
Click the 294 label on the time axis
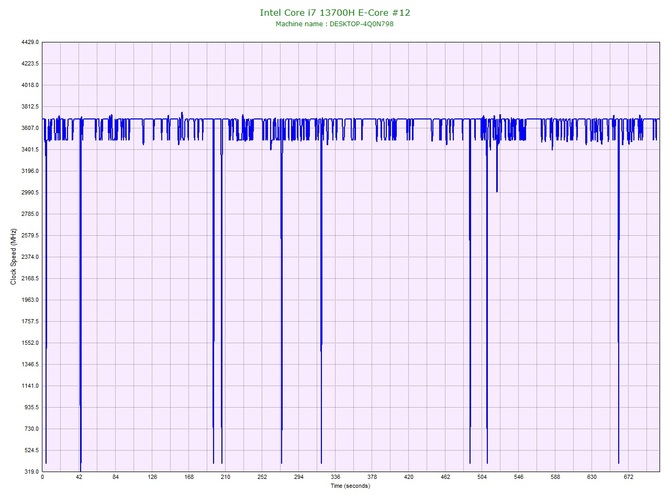pos(299,477)
